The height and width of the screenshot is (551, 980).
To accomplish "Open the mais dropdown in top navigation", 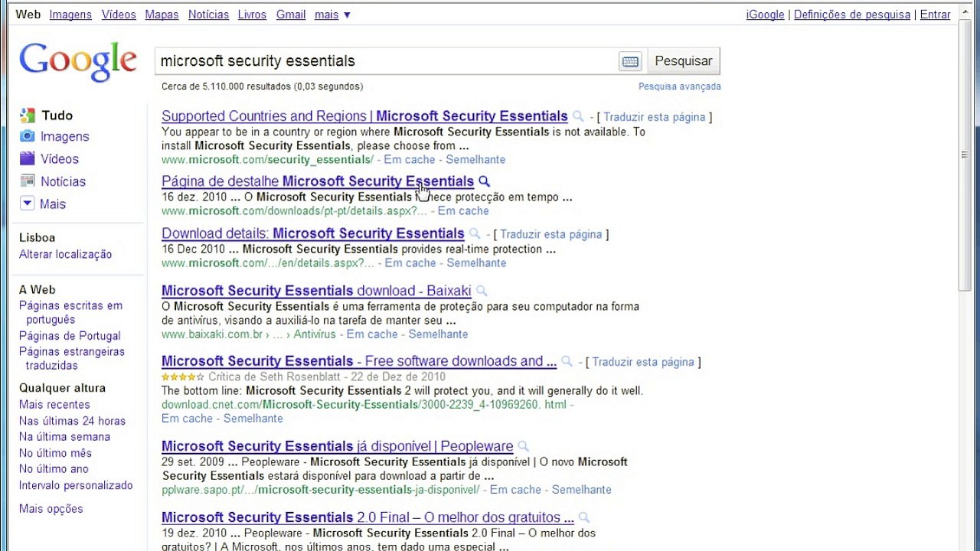I will click(x=332, y=15).
